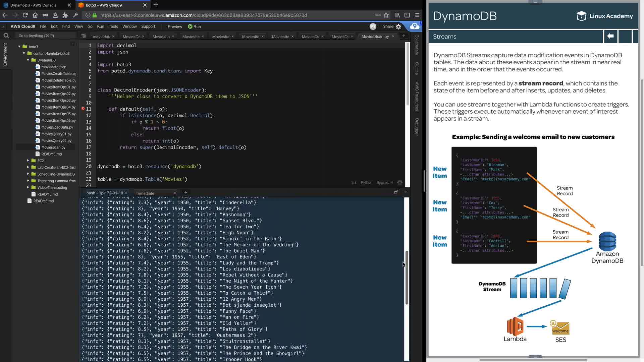Screen dimensions: 644x362
Task: Expand the Video-Transcoding folder
Action: [28, 187]
